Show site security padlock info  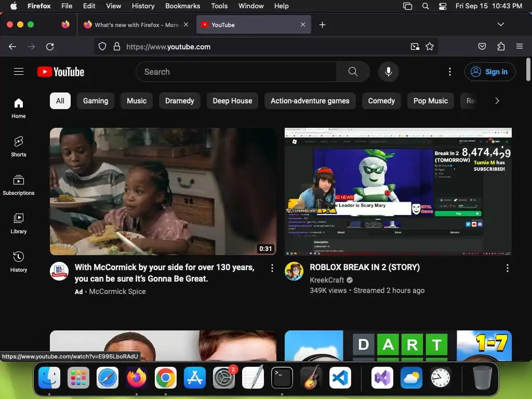point(117,46)
